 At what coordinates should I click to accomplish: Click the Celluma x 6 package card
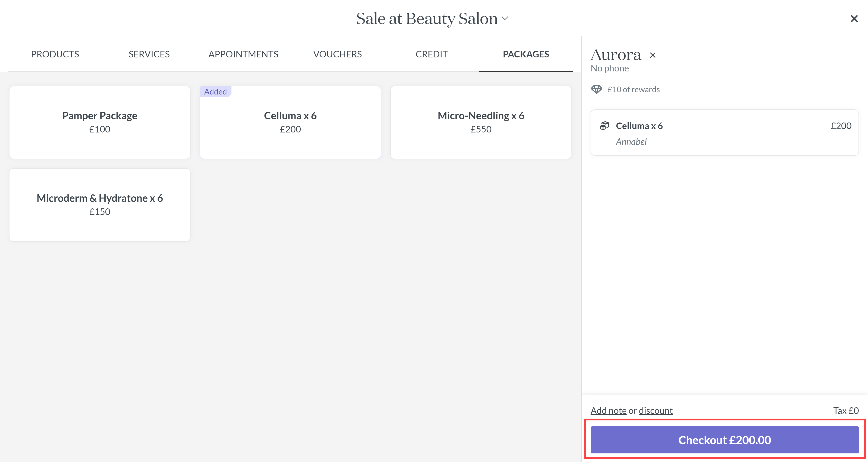coord(290,122)
